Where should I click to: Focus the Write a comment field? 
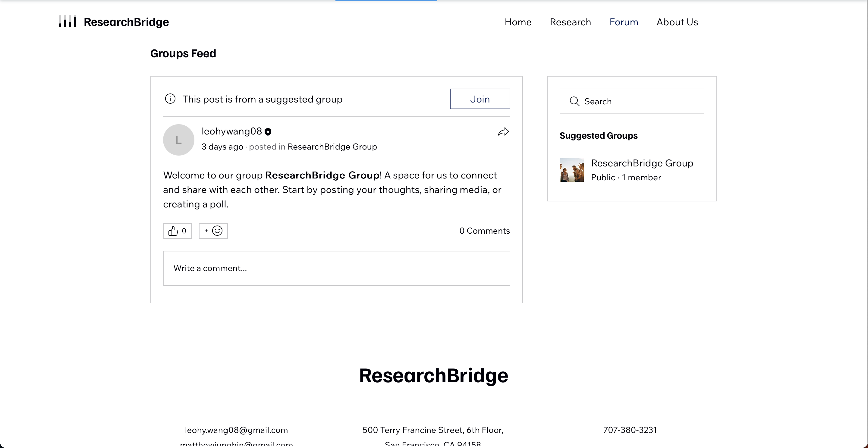(x=336, y=268)
